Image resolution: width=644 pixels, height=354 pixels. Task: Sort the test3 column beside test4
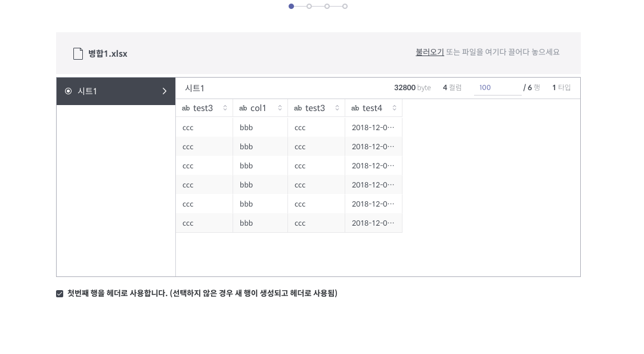coord(337,108)
